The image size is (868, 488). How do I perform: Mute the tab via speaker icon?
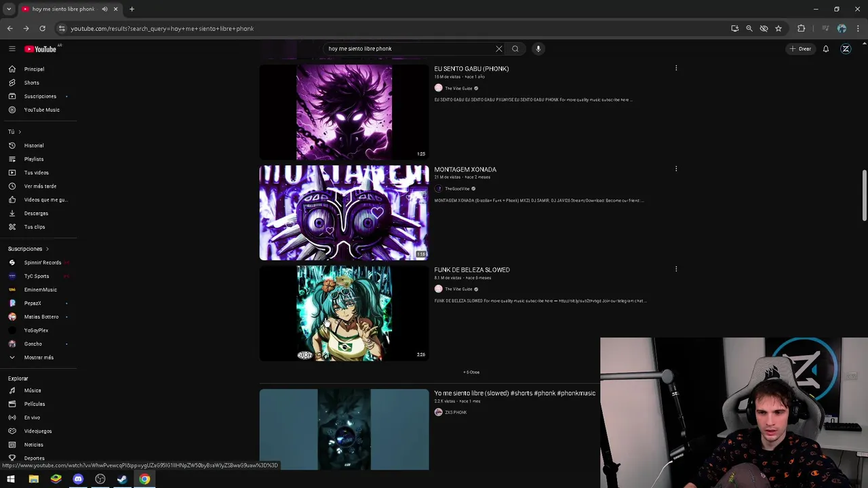[x=104, y=9]
